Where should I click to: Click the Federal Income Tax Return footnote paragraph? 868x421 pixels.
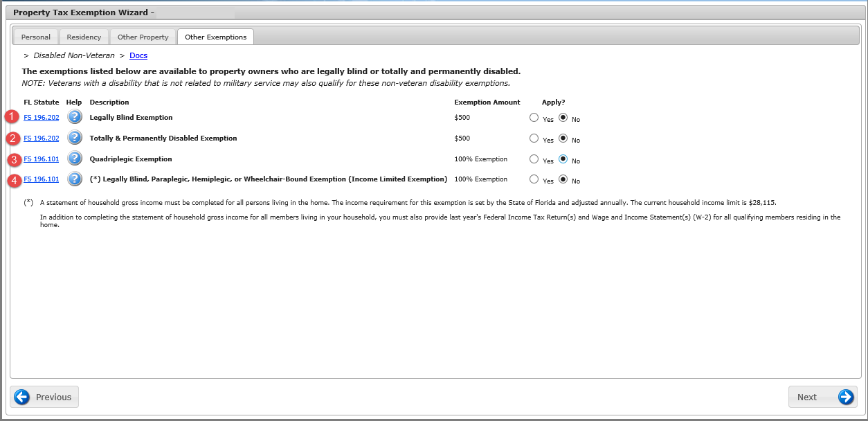(x=440, y=221)
